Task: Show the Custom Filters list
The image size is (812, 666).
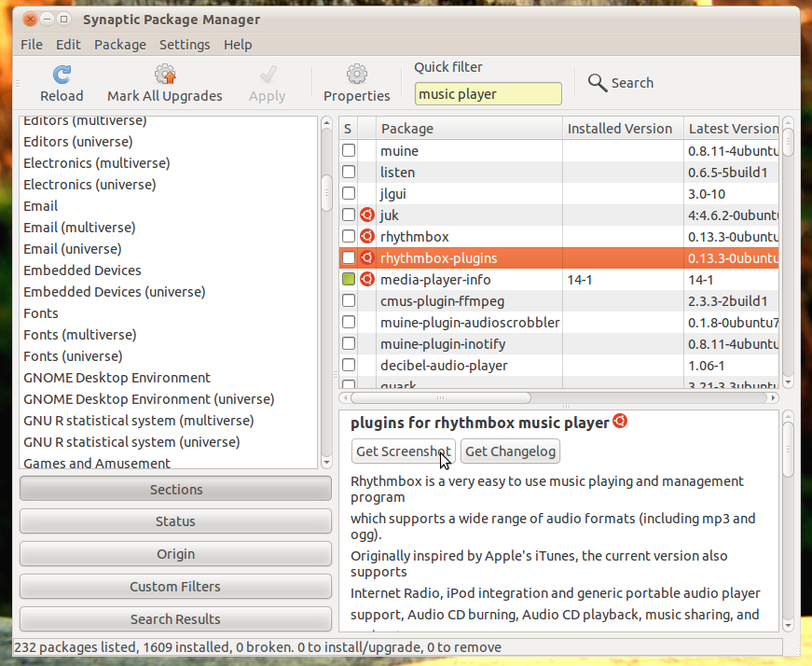Action: tap(175, 587)
